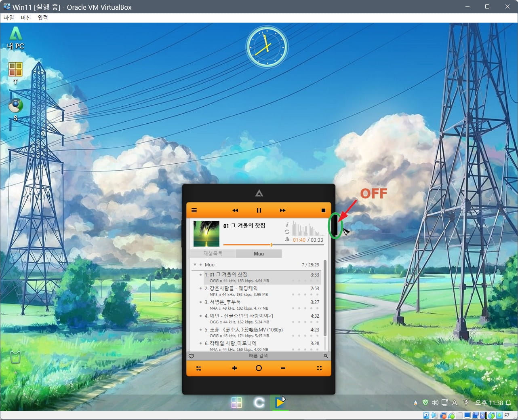Click the VirtualBox green arrow mouse-capture icon

click(499, 415)
